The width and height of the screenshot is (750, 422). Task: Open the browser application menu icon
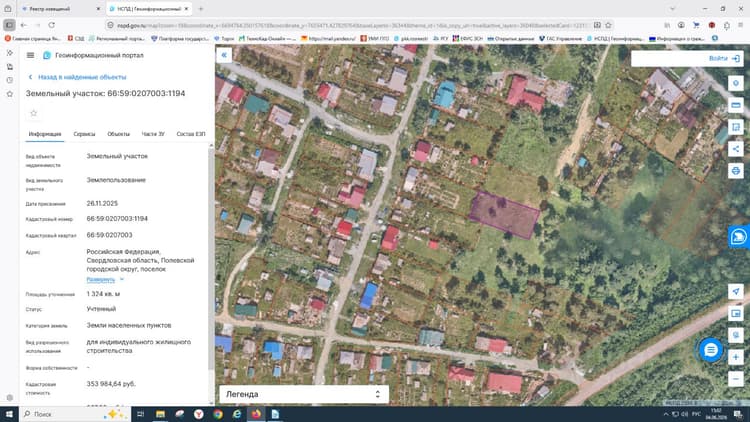click(x=740, y=25)
